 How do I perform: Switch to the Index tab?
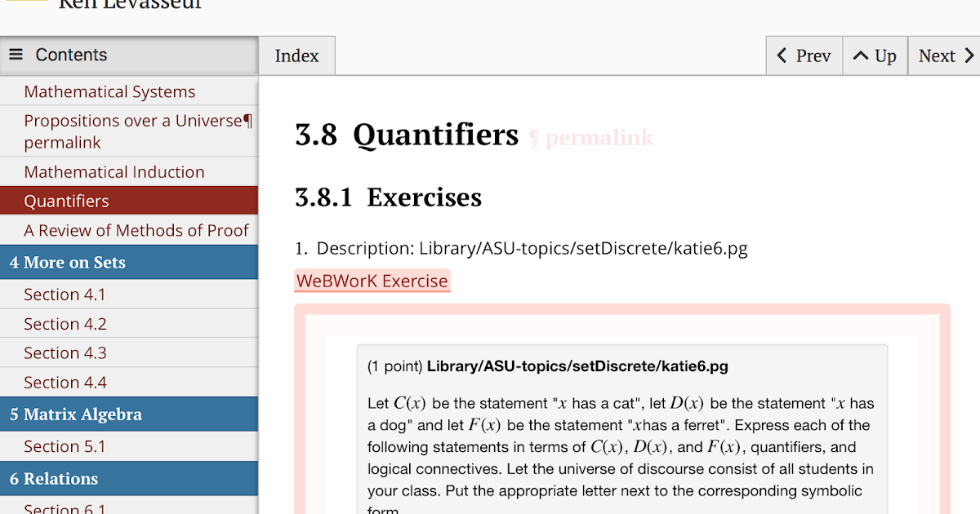[296, 55]
